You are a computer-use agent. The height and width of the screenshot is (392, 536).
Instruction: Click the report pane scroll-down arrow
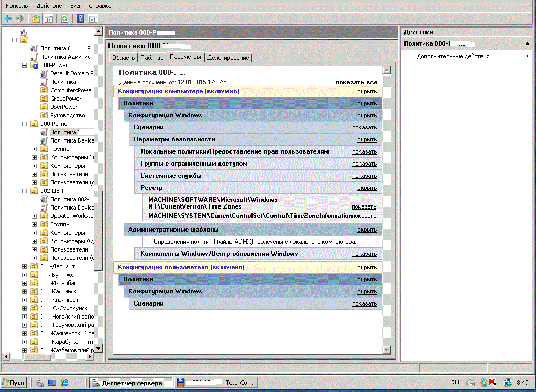(387, 350)
